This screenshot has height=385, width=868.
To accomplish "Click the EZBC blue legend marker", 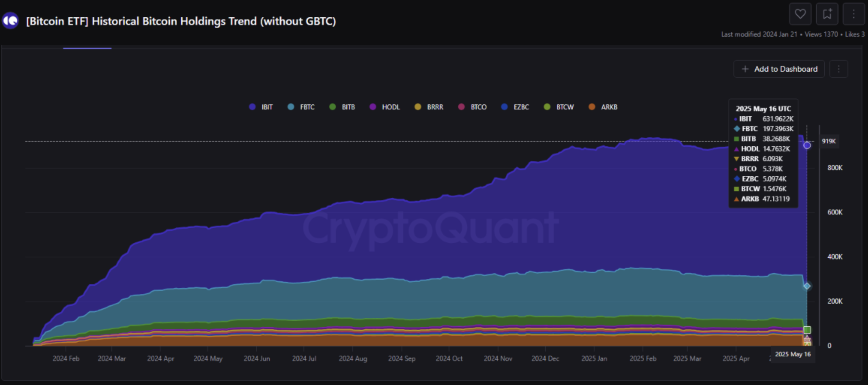I will [504, 107].
